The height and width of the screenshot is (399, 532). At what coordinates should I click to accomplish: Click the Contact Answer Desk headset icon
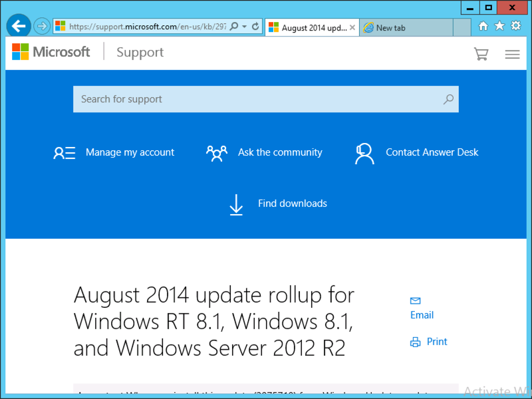tap(364, 154)
